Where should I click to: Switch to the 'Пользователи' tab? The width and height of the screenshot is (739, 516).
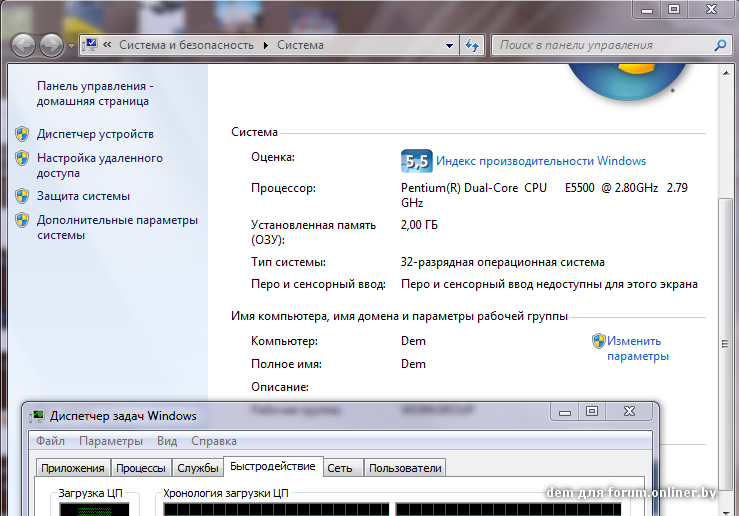pyautogui.click(x=405, y=468)
